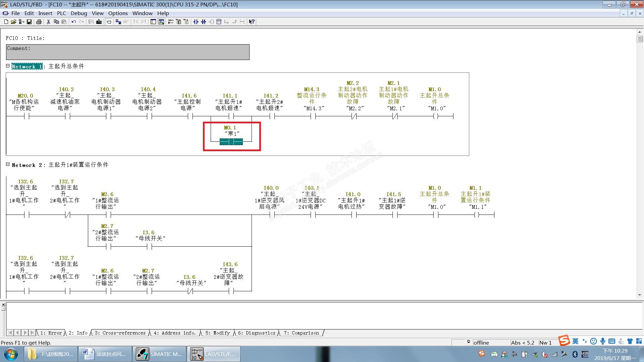644x362 pixels.
Task: Insert a normally open contact
Action: 196,22
